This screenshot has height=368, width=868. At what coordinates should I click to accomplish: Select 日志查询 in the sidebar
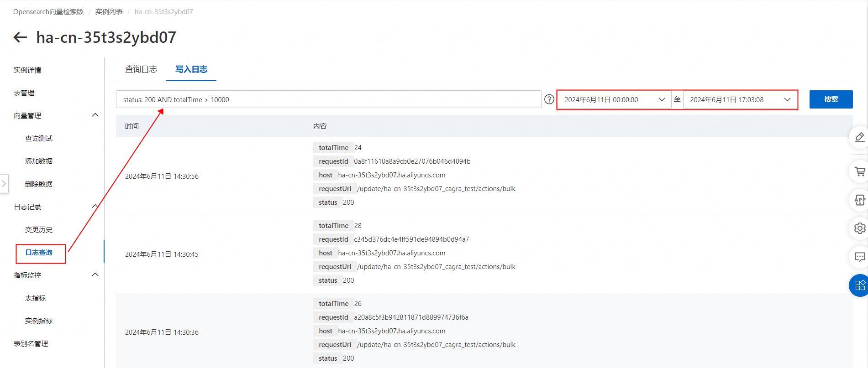pyautogui.click(x=39, y=252)
